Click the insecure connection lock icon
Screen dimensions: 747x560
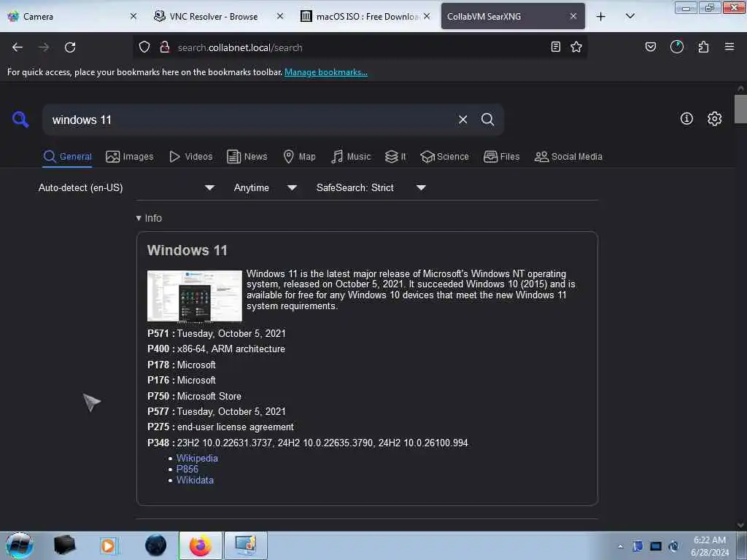(x=165, y=47)
